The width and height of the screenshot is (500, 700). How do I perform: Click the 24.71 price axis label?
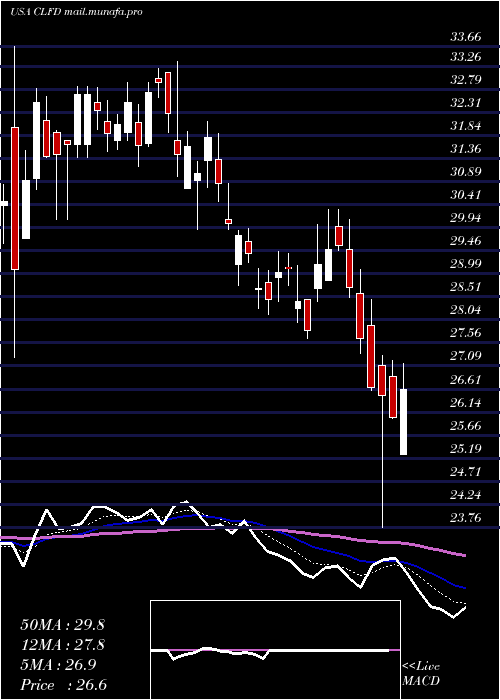click(466, 471)
